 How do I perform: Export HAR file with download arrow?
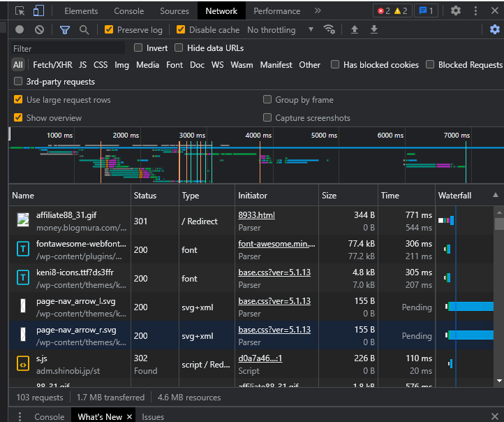(x=374, y=29)
